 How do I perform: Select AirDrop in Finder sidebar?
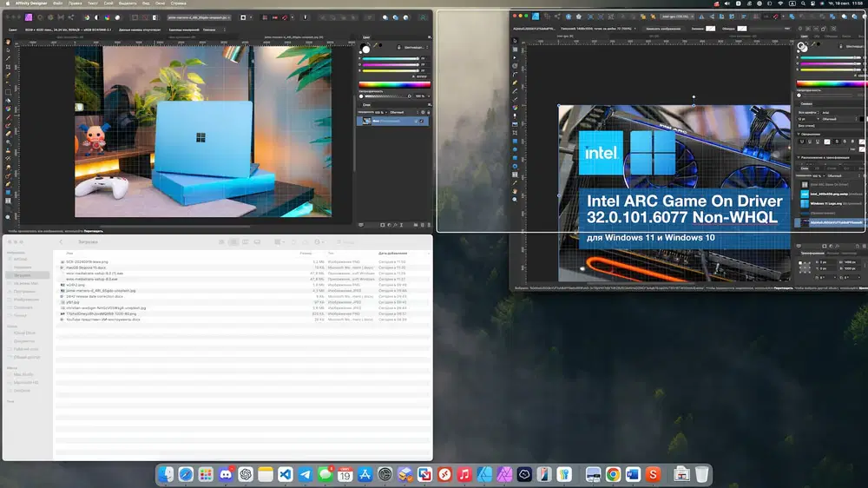coord(21,260)
